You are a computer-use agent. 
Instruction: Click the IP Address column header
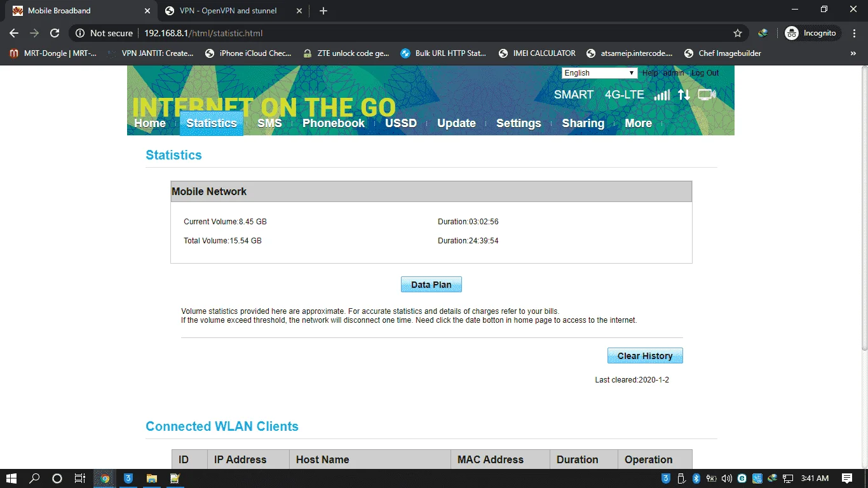click(248, 459)
